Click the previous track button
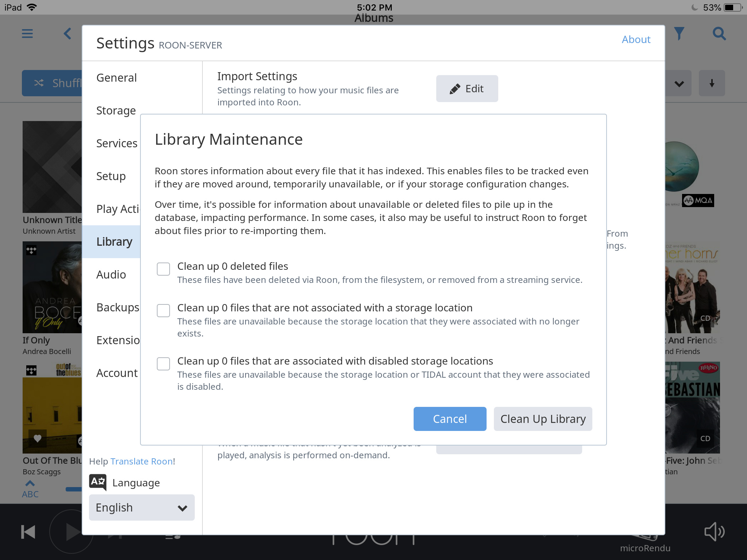747x560 pixels. (x=28, y=532)
